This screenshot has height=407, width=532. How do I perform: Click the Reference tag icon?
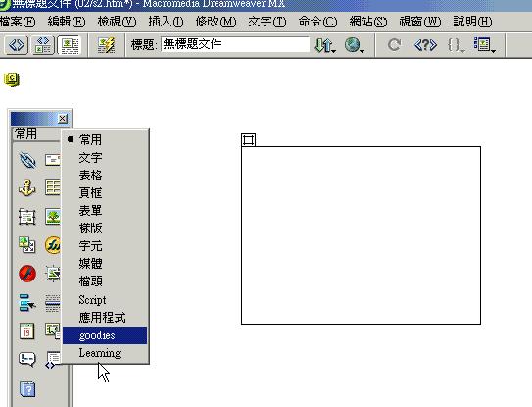tap(425, 45)
